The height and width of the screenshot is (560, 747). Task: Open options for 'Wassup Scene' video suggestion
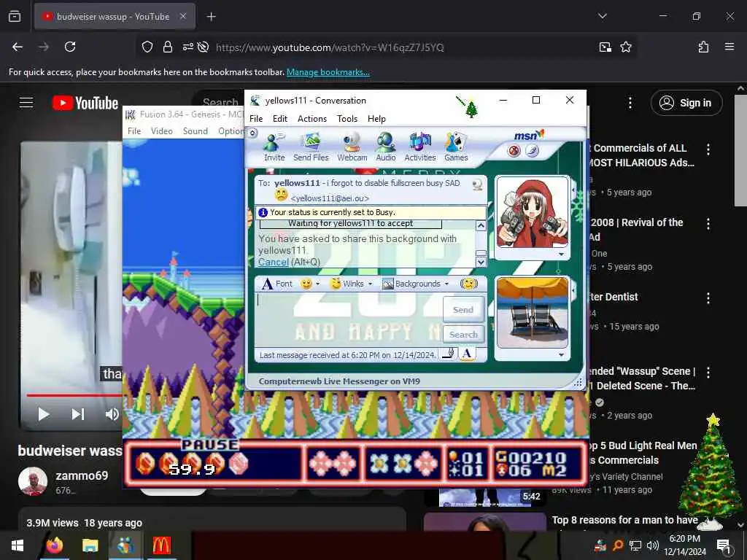click(x=708, y=373)
